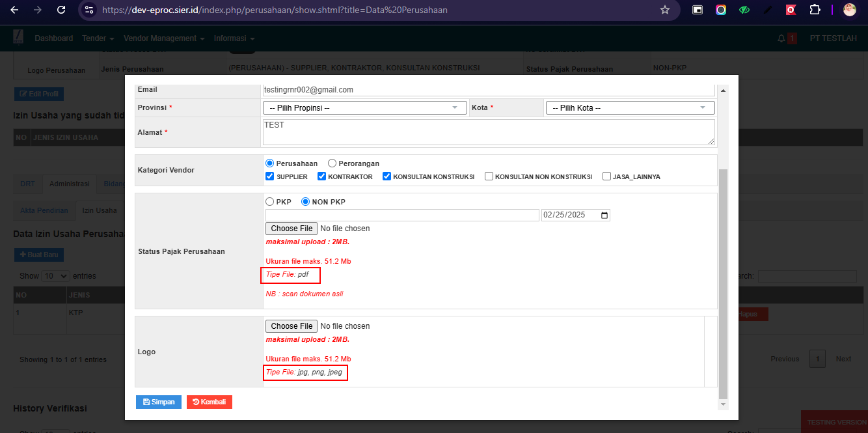Click the browser back arrow

[x=14, y=10]
